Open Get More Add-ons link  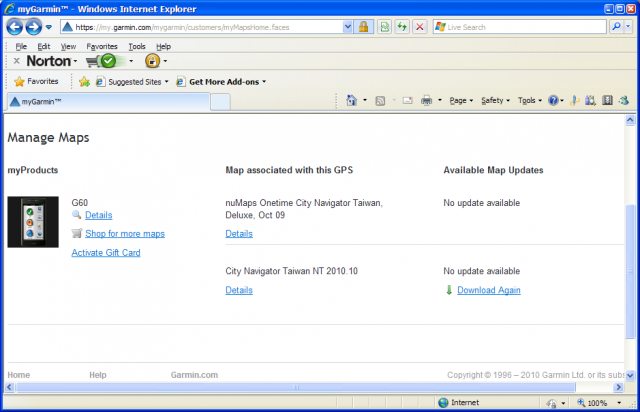[x=221, y=82]
